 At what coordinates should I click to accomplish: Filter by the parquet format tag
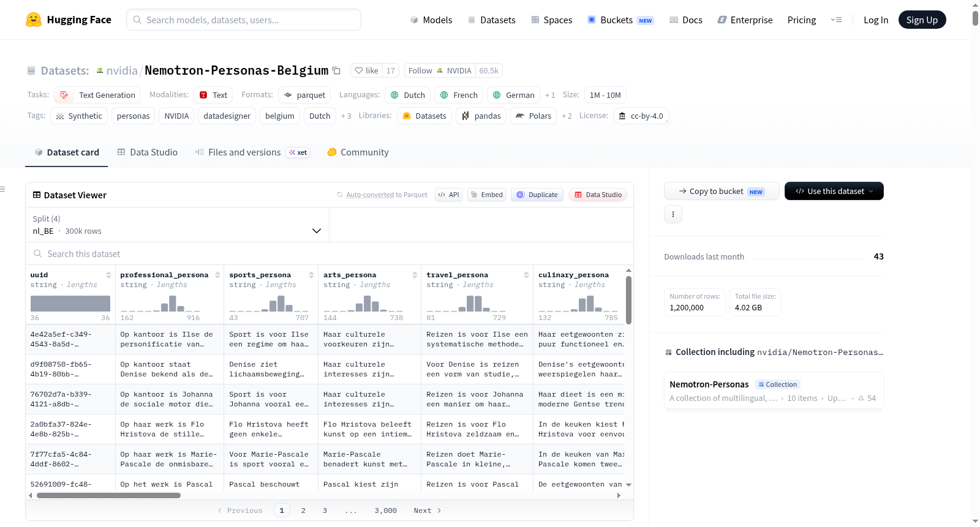tap(304, 95)
